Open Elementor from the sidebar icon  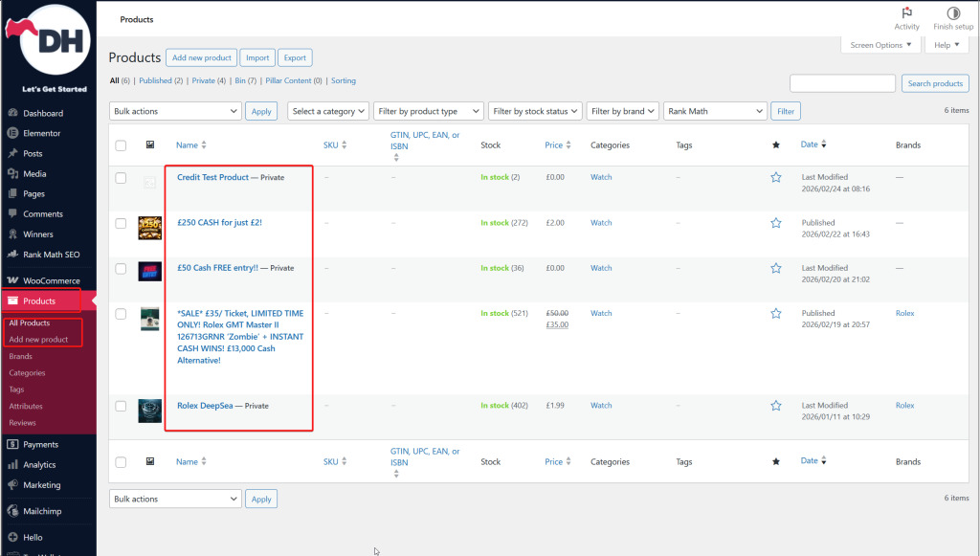click(13, 133)
